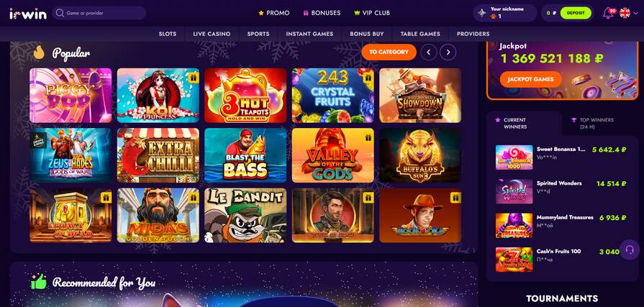Open the notifications bell icon

608,13
